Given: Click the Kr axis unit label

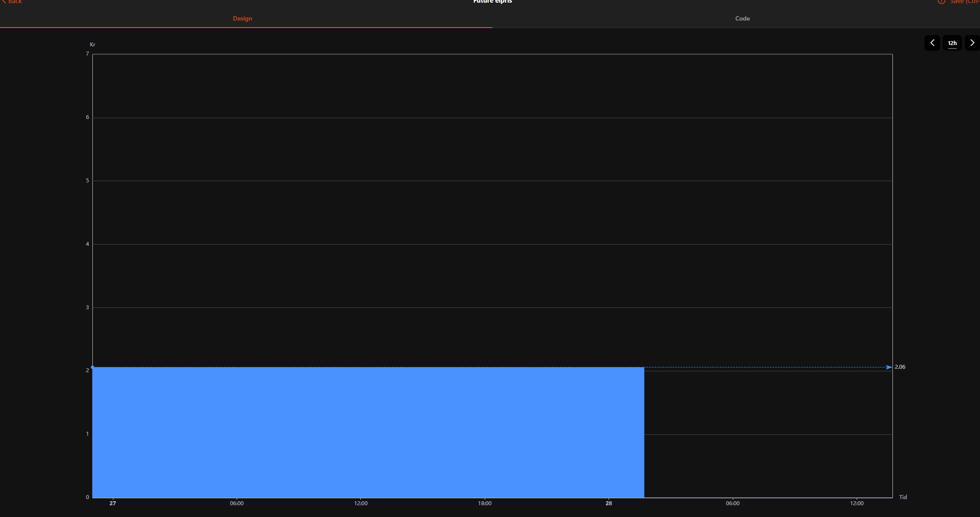Looking at the screenshot, I should coord(92,45).
